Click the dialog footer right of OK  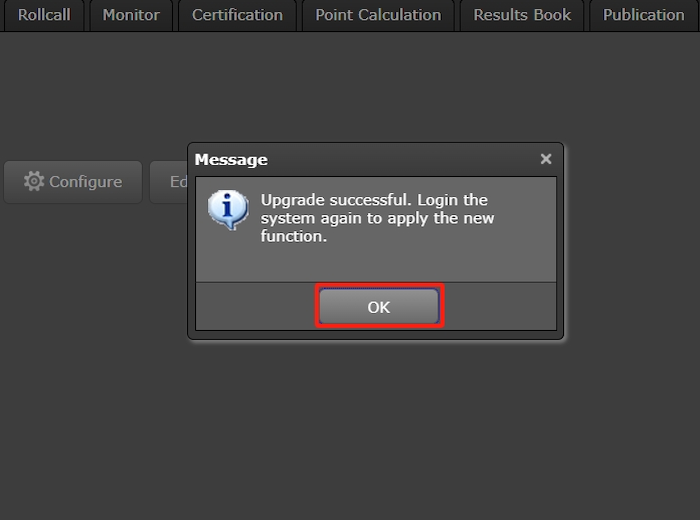(x=498, y=306)
